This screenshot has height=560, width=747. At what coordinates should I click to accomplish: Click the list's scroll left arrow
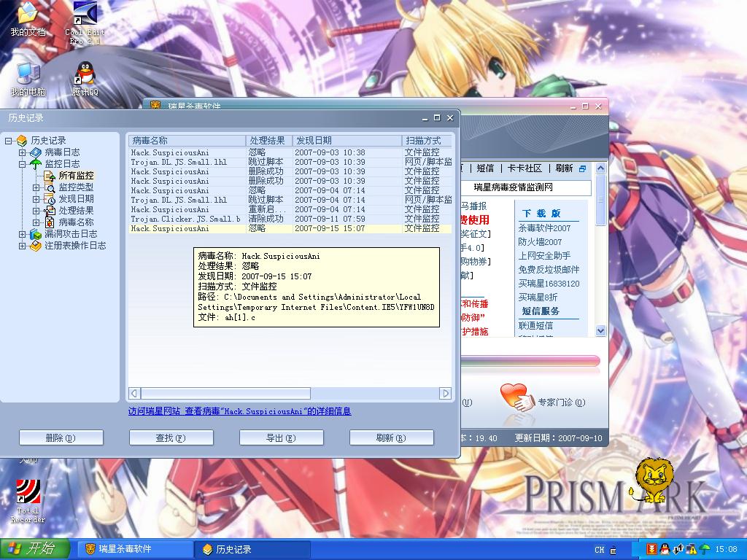(x=134, y=393)
